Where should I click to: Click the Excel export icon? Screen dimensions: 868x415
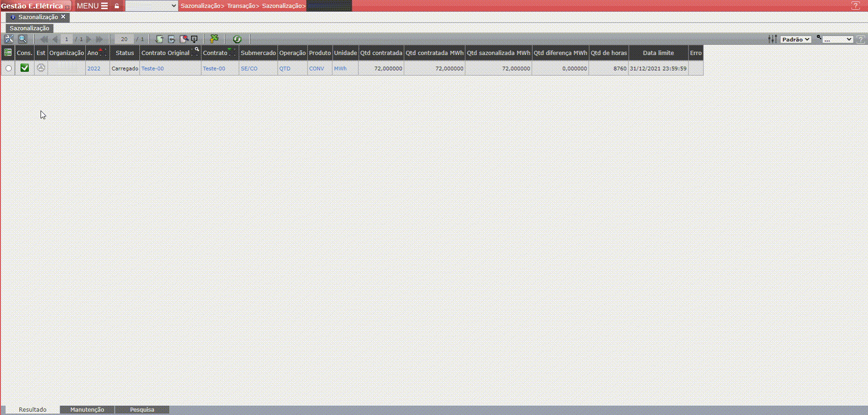click(x=214, y=39)
